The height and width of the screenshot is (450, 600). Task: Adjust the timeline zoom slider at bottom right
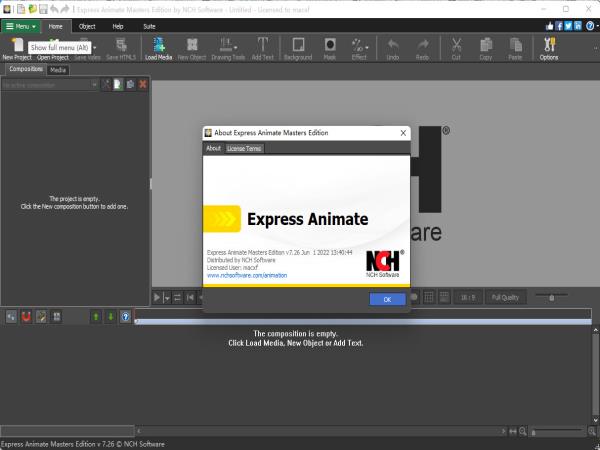(x=558, y=432)
